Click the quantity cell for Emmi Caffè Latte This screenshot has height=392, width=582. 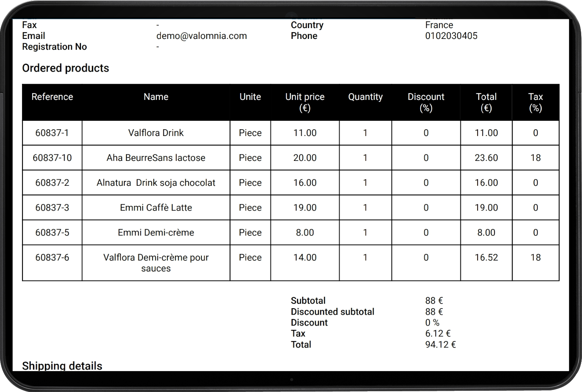pos(365,207)
